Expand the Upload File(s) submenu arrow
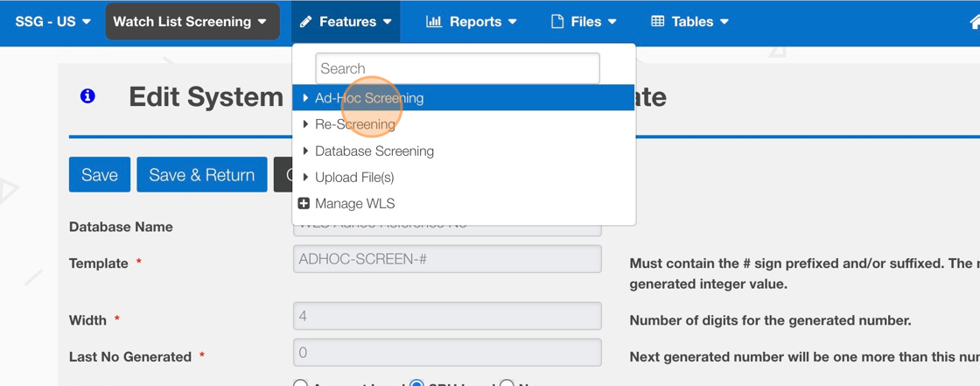980x386 pixels. coord(305,177)
